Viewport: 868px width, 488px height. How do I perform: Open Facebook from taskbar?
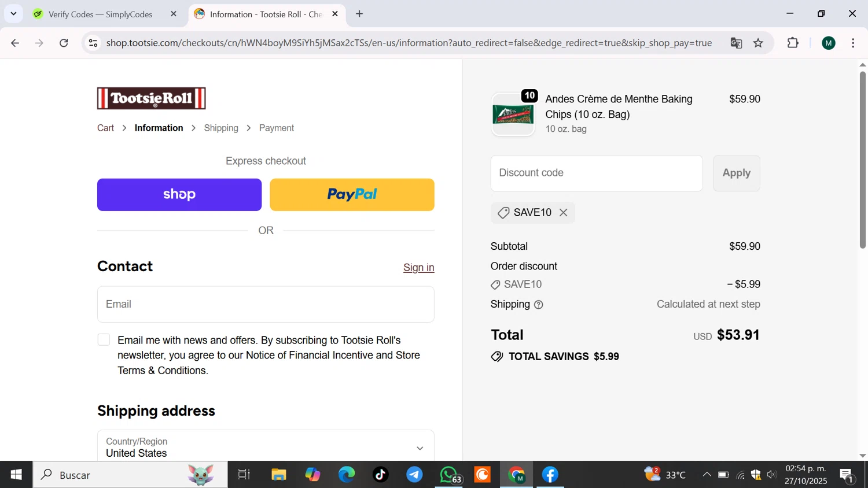550,475
